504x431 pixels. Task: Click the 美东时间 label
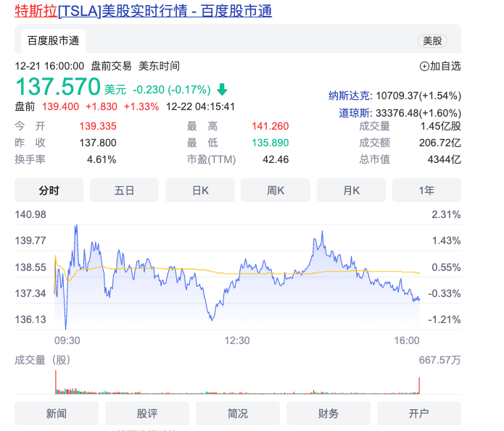point(159,66)
